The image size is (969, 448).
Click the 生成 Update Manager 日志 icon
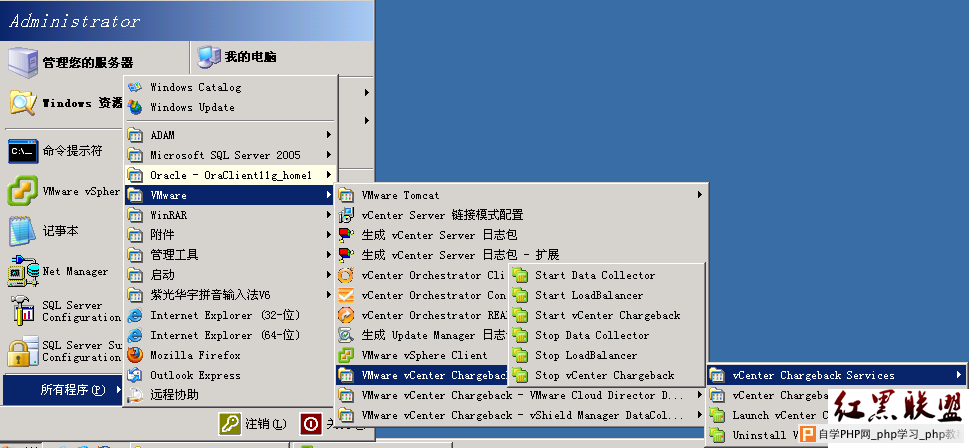346,335
